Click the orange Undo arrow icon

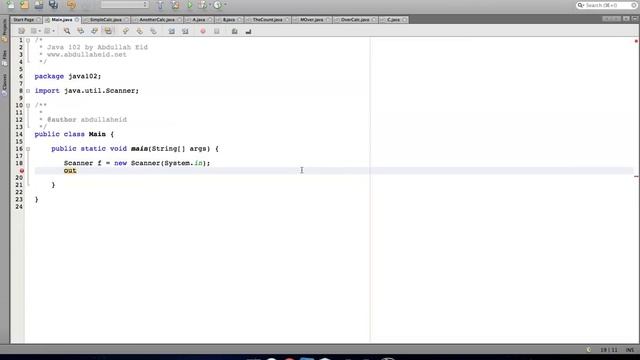71,5
